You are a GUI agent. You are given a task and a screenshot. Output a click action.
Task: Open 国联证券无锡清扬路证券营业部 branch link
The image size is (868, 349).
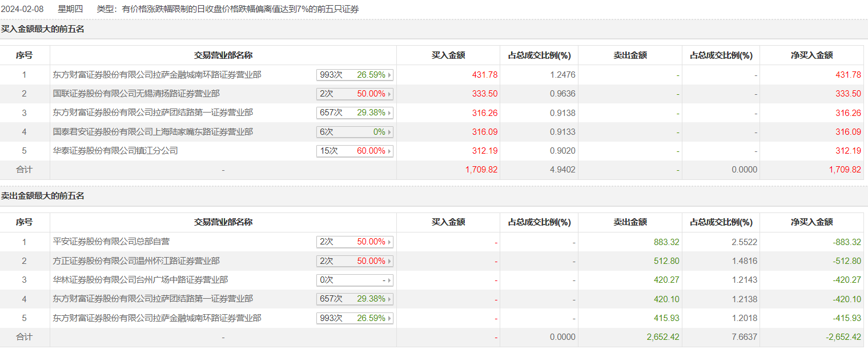click(x=136, y=94)
